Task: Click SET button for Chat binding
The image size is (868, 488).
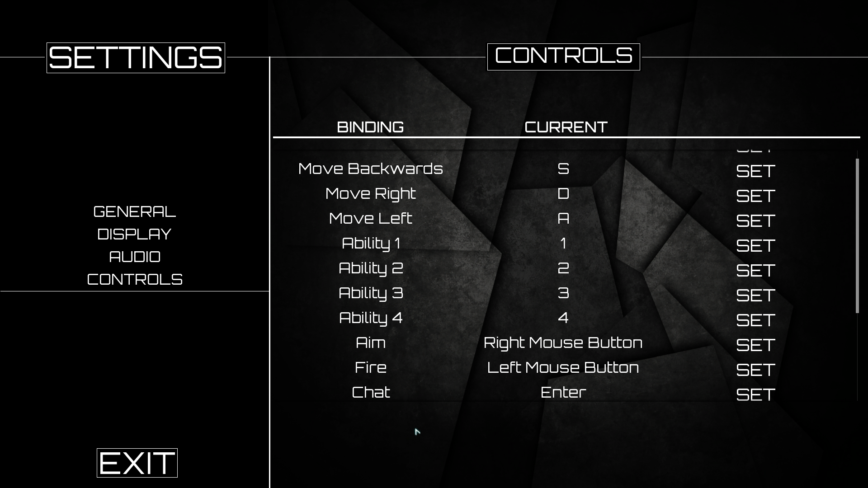Action: [x=754, y=393]
